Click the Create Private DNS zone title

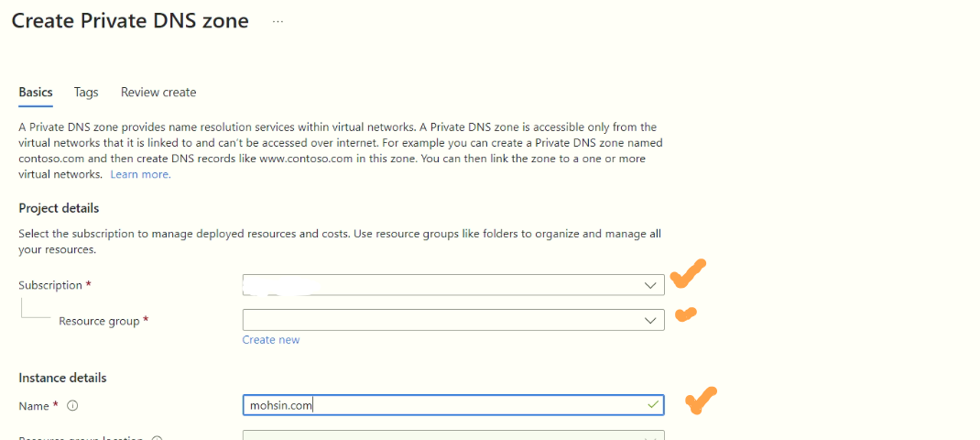[130, 21]
